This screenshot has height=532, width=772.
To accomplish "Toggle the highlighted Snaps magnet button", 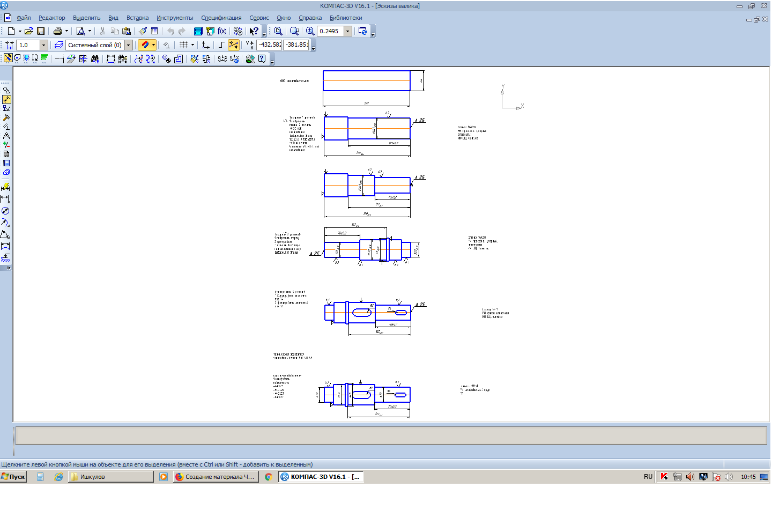I will 145,45.
